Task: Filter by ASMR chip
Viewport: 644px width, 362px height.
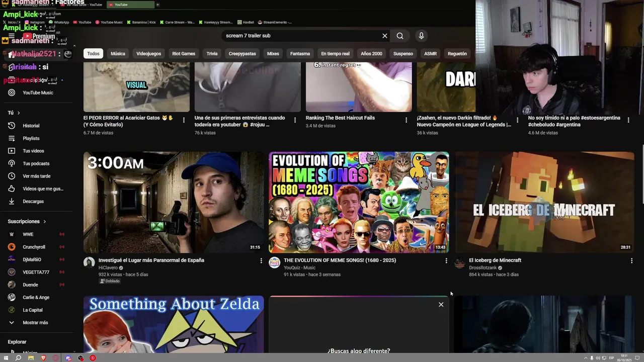Action: click(430, 53)
